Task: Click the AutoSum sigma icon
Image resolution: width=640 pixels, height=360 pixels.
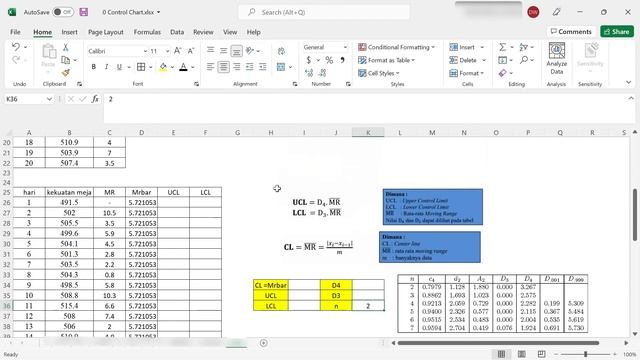Action: (x=502, y=47)
